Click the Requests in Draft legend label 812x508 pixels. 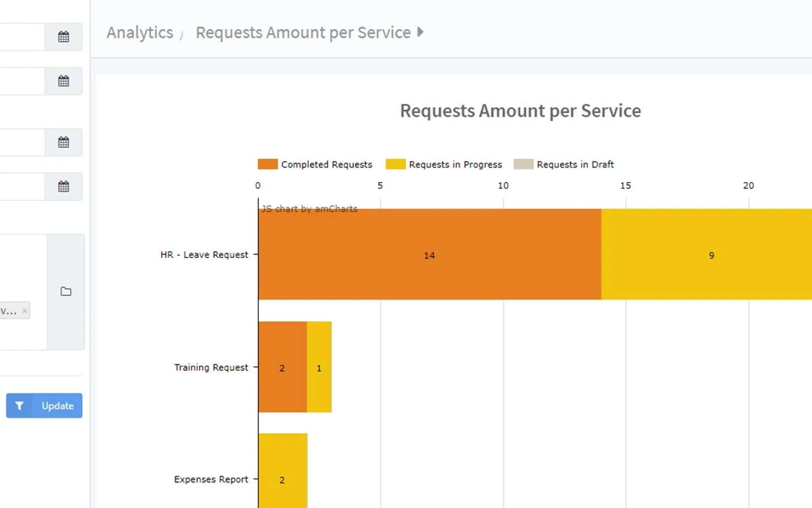click(576, 165)
